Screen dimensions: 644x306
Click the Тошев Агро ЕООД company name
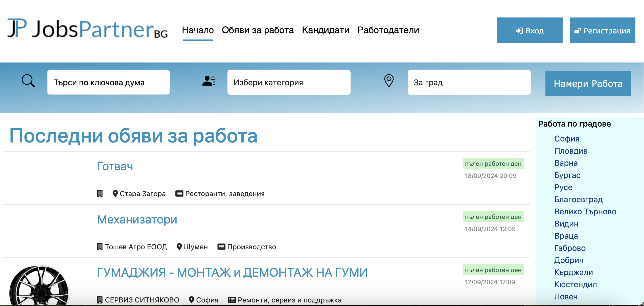(x=136, y=247)
